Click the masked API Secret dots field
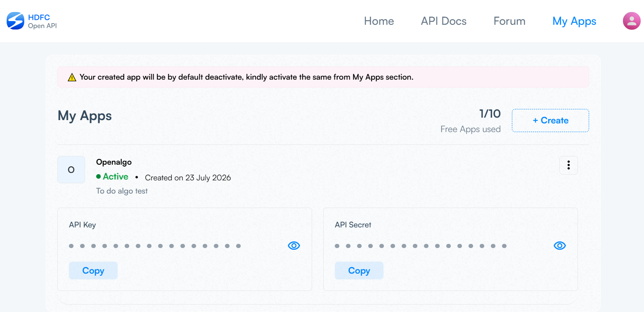 (x=421, y=246)
